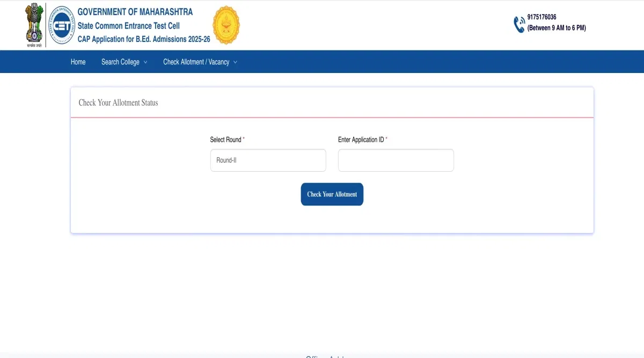
Task: Click the Government of Maharashtra heading text
Action: [x=135, y=12]
